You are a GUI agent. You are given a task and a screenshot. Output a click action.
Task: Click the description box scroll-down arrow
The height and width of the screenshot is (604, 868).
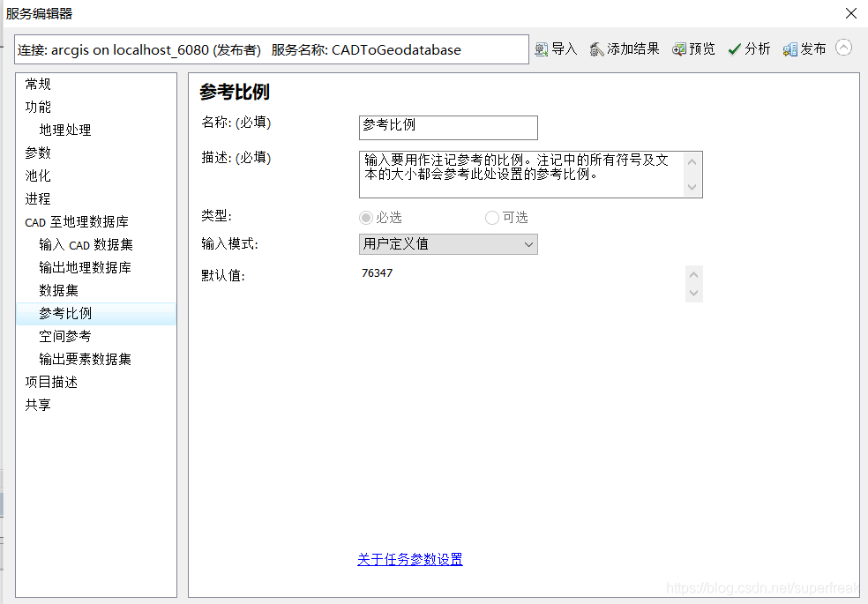click(x=692, y=187)
